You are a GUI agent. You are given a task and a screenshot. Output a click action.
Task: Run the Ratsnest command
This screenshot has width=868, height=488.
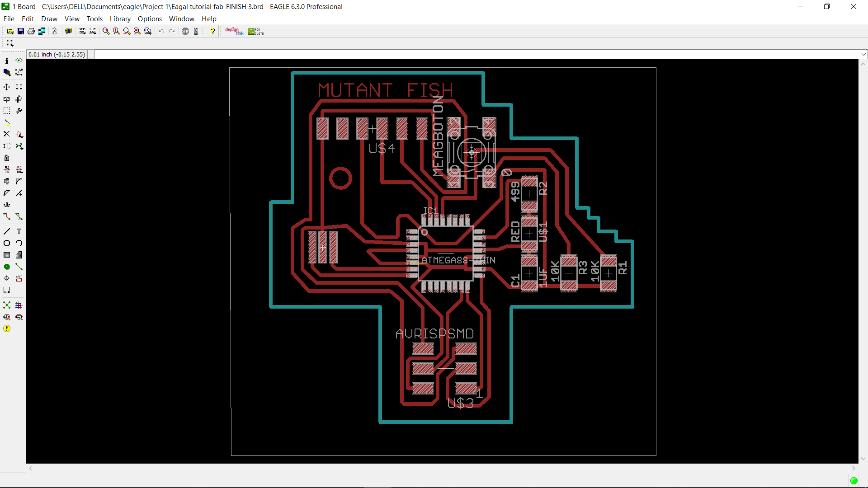click(x=7, y=305)
